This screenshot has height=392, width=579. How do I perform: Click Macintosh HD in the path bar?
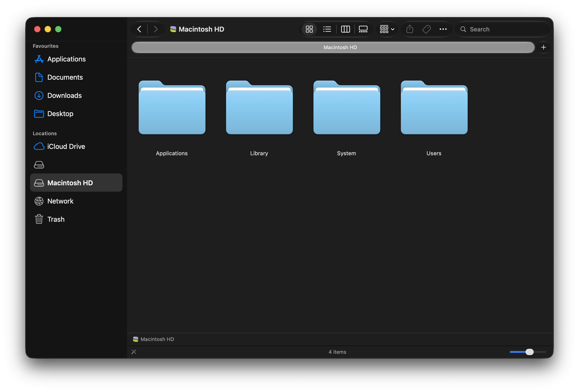tap(153, 339)
